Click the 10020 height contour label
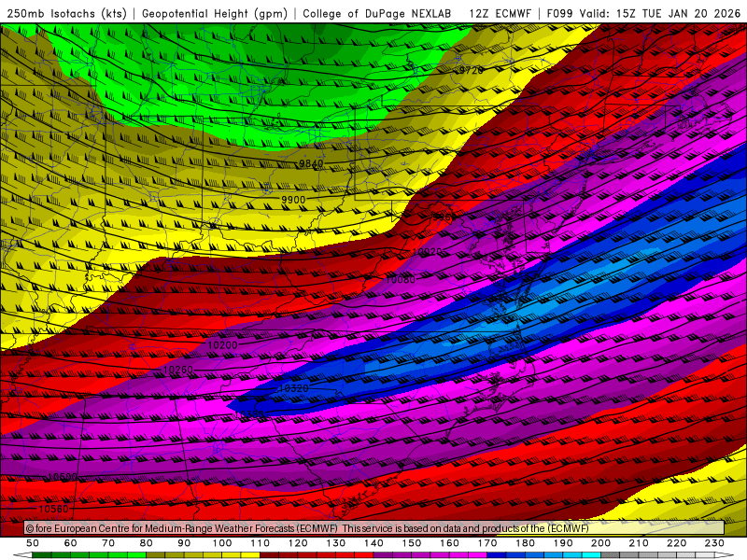 (428, 252)
